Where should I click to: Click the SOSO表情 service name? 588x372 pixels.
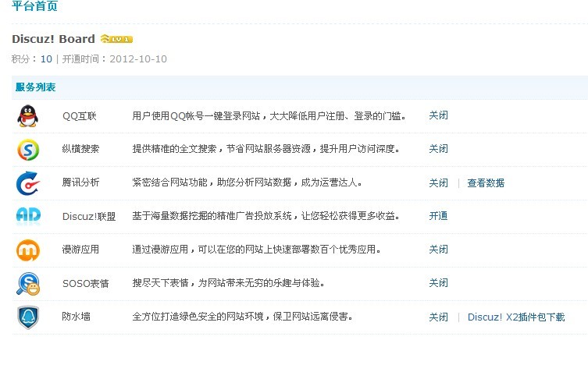pos(85,284)
